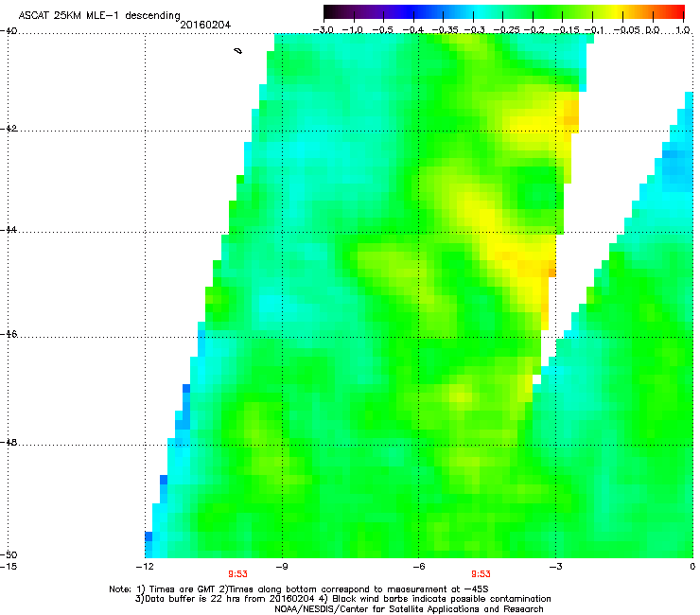This screenshot has width=700, height=615.
Task: Select the "-3" longitude axis label
Action: point(555,567)
